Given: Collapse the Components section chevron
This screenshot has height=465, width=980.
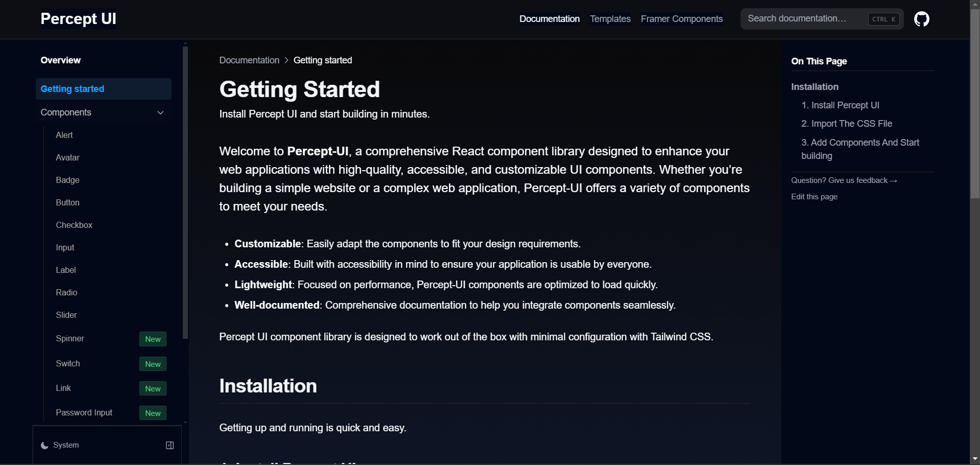Looking at the screenshot, I should [160, 112].
